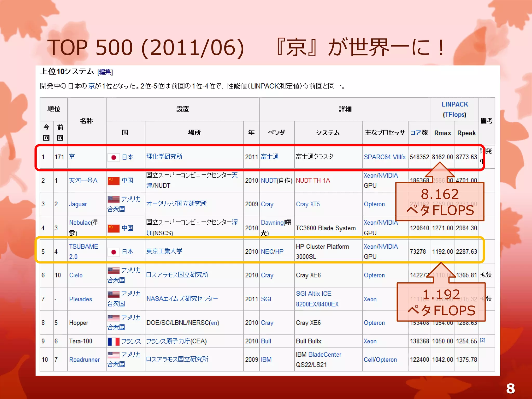
Task: Open Cray vendor link in Hopper row
Action: pos(267,323)
